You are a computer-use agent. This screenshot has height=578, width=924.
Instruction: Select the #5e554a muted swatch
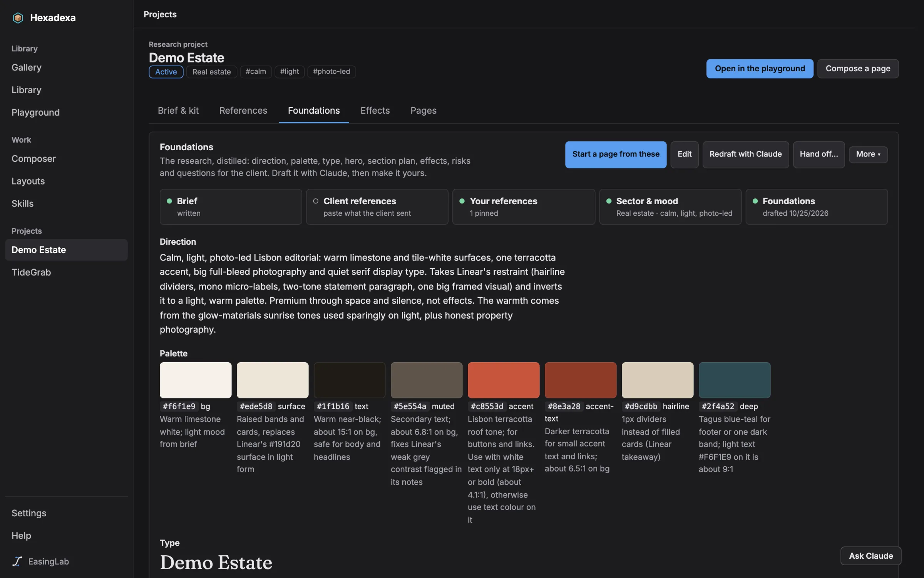427,380
